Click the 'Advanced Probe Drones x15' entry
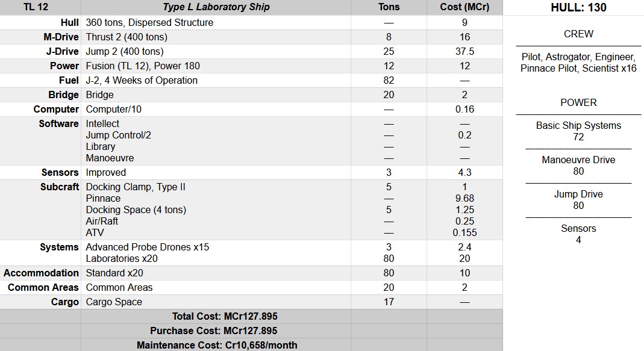 148,247
